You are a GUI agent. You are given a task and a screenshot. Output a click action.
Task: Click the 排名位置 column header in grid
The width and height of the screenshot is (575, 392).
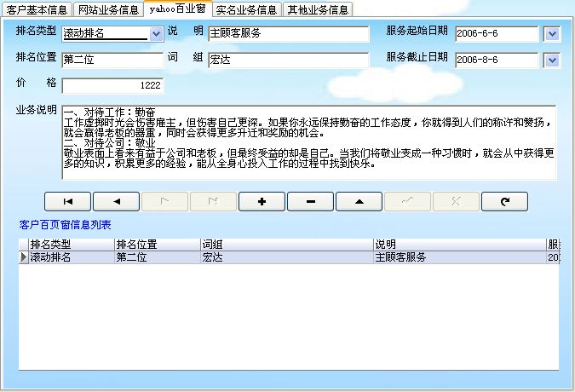click(158, 245)
